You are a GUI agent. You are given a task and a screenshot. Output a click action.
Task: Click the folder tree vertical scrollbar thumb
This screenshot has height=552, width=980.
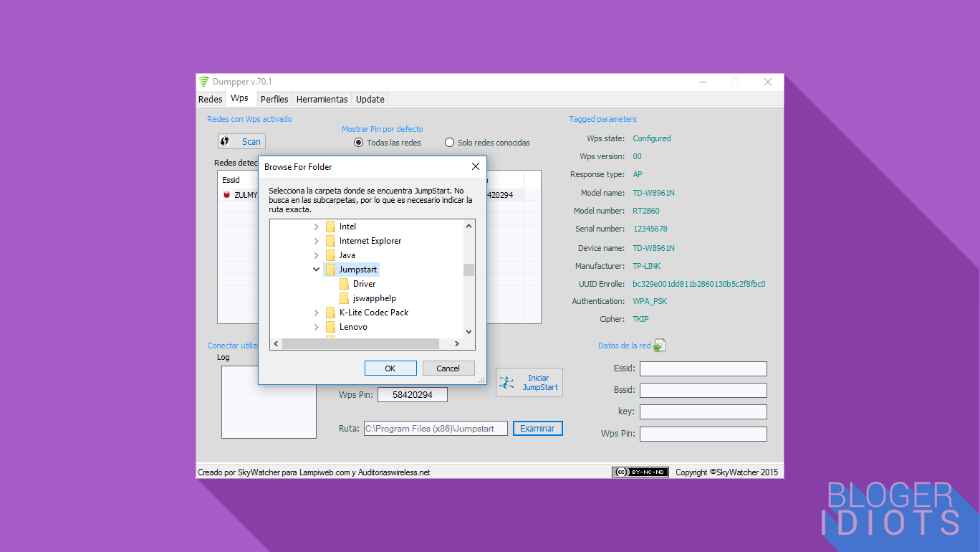pyautogui.click(x=469, y=270)
